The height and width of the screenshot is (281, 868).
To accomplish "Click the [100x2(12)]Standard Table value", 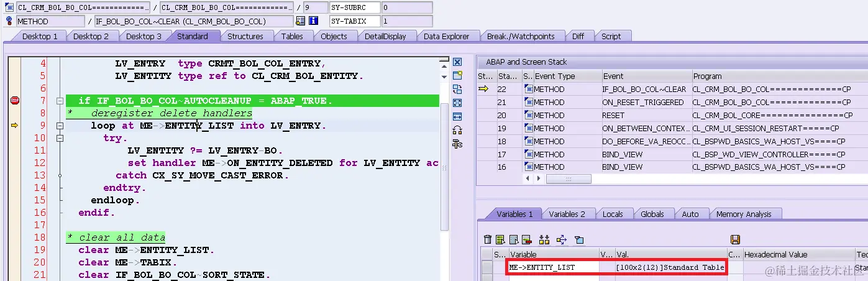I will click(x=670, y=267).
